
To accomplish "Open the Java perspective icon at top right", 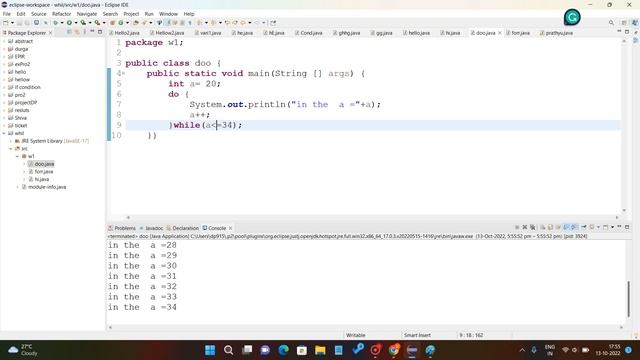I will pos(635,23).
